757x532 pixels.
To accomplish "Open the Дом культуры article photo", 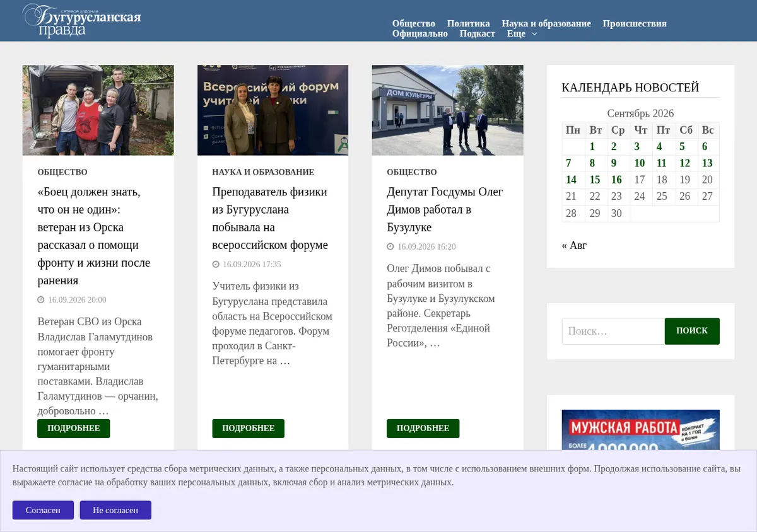I will tap(448, 110).
